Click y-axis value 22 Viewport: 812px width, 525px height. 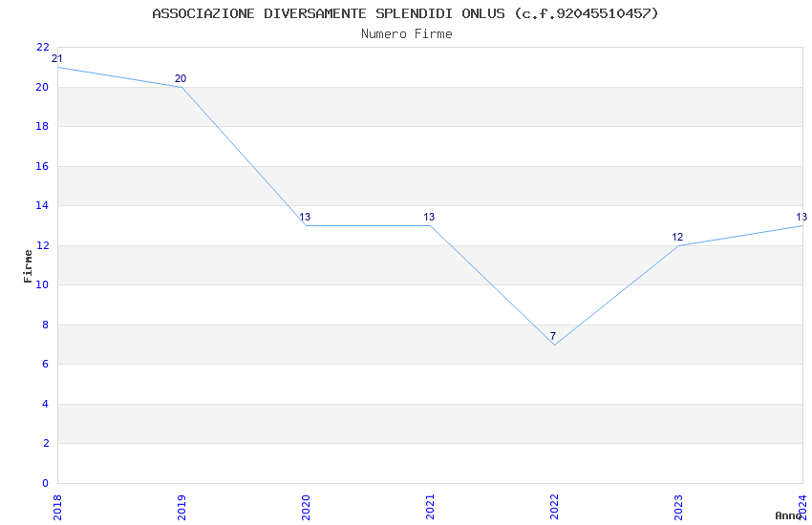click(42, 47)
